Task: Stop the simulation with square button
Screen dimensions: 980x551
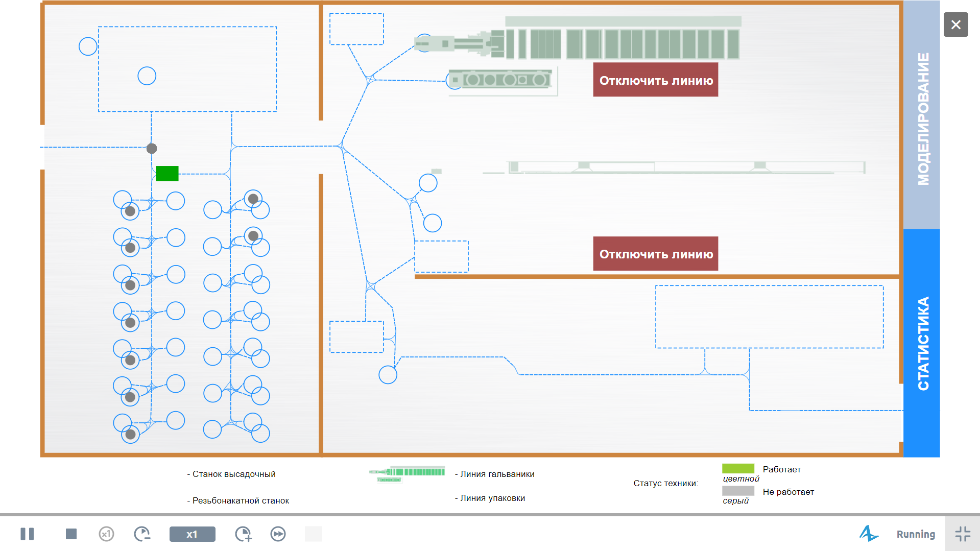Action: [71, 534]
